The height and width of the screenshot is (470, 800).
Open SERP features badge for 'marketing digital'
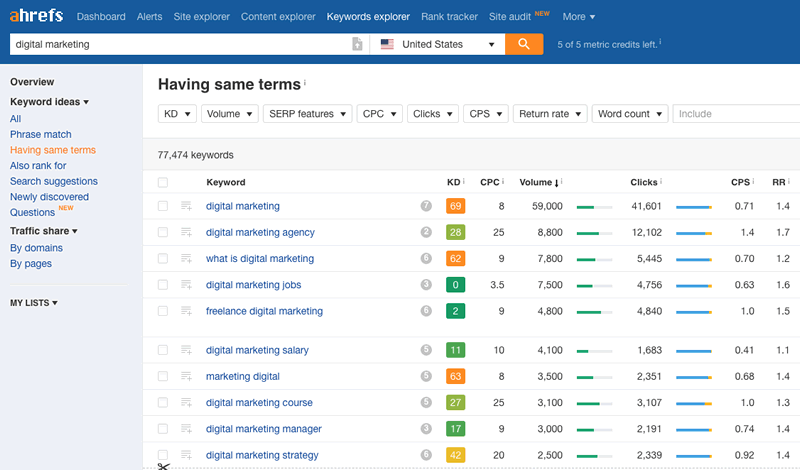[426, 376]
